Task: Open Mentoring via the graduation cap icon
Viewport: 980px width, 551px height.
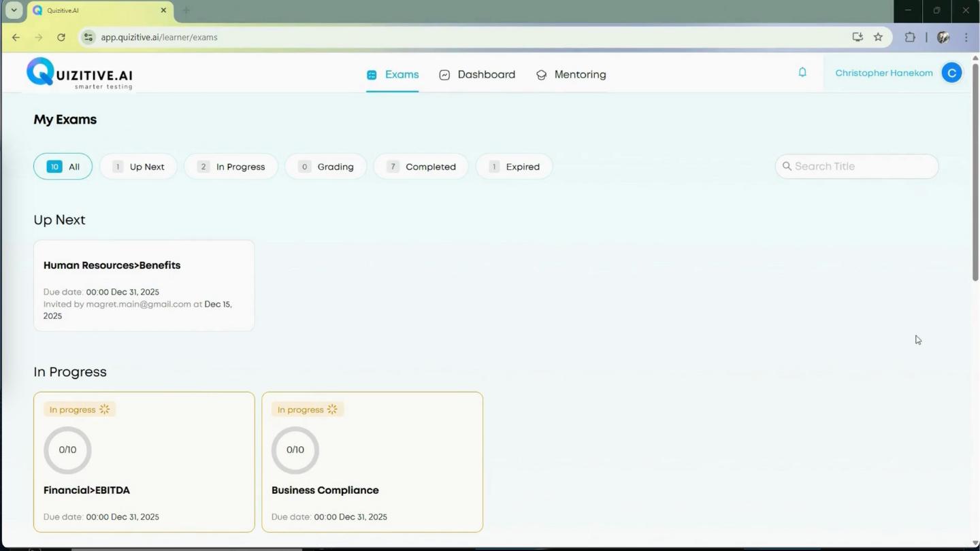Action: pos(542,74)
